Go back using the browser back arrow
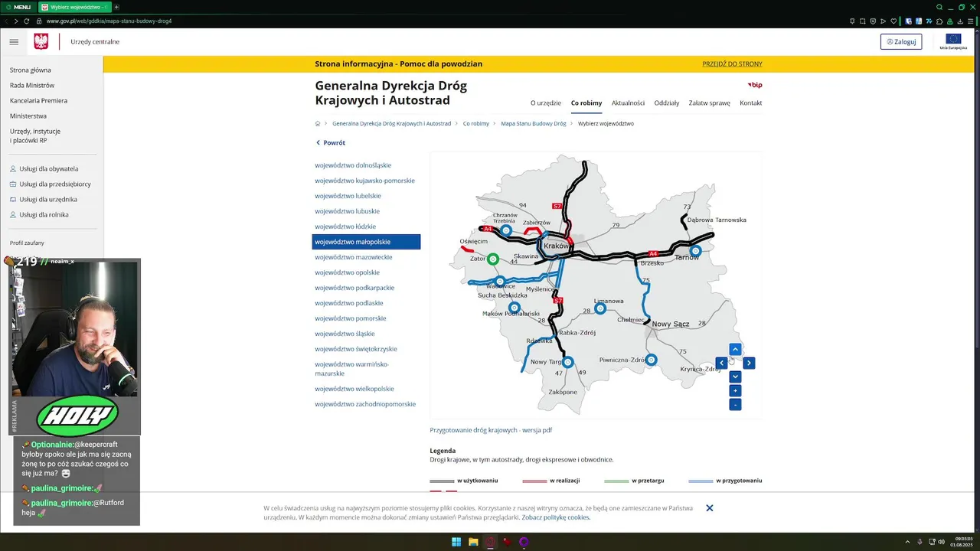Image resolution: width=980 pixels, height=551 pixels. tap(6, 21)
